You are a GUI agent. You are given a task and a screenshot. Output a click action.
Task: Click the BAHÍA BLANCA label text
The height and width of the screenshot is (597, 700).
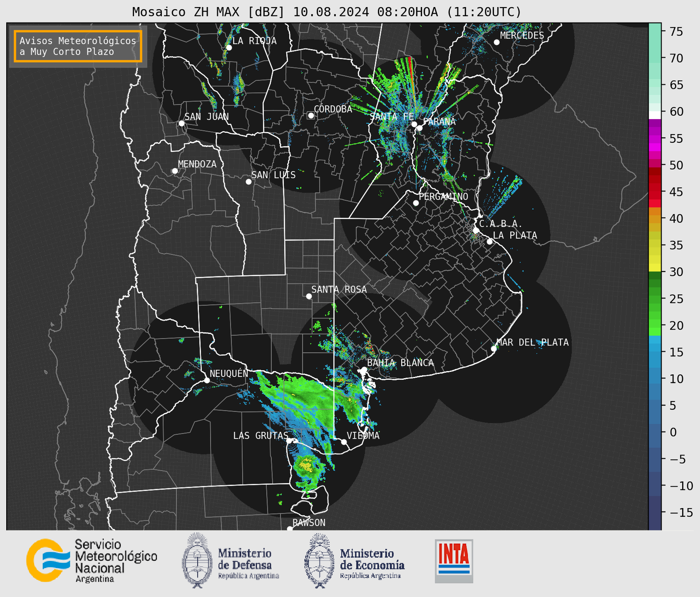point(400,363)
